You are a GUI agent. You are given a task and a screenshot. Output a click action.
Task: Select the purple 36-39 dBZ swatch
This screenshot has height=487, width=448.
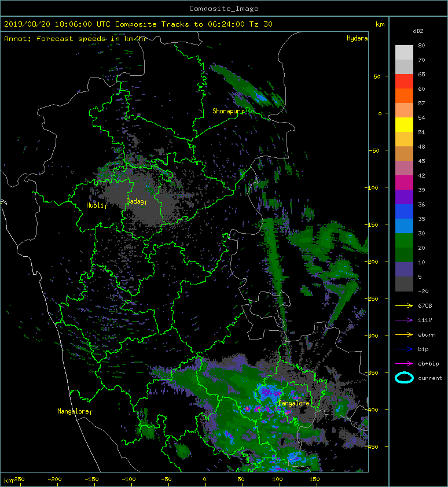(404, 197)
